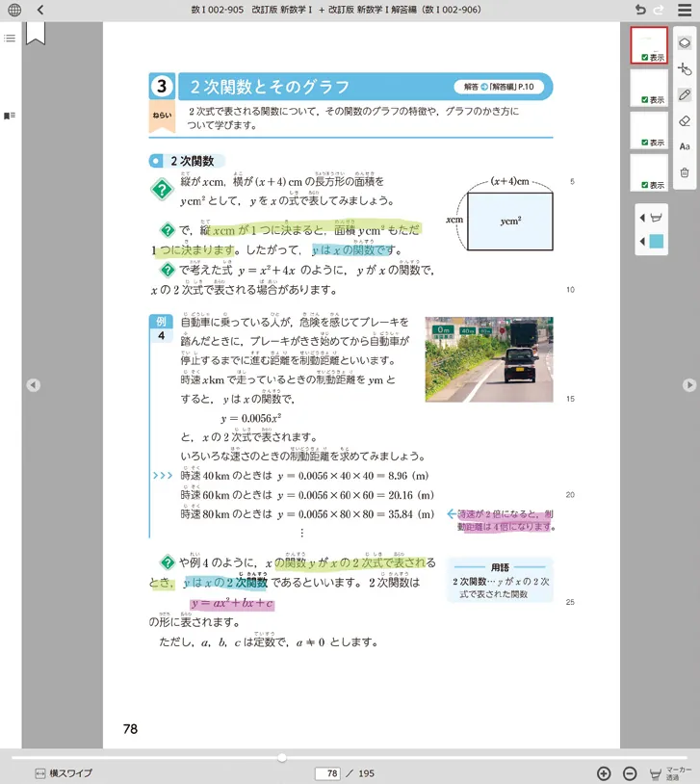Click the globe icon in top bar
Image resolution: width=700 pixels, height=784 pixels.
tap(14, 10)
